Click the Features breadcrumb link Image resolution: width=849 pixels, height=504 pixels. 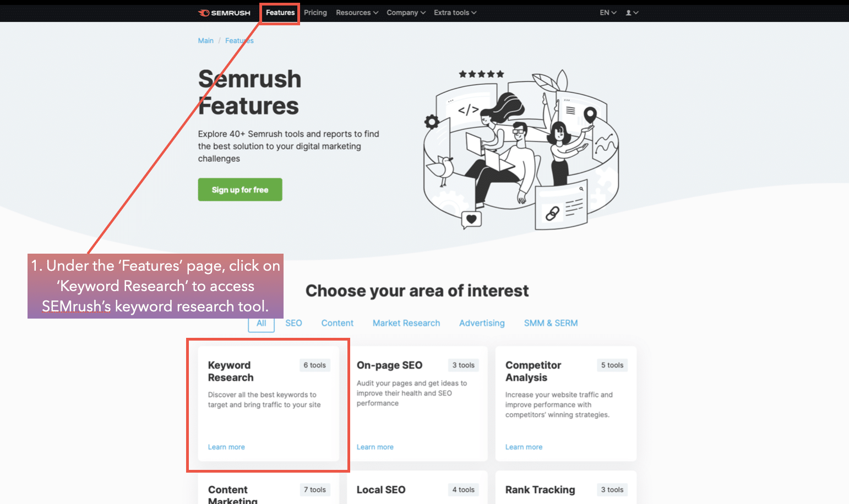[240, 41]
